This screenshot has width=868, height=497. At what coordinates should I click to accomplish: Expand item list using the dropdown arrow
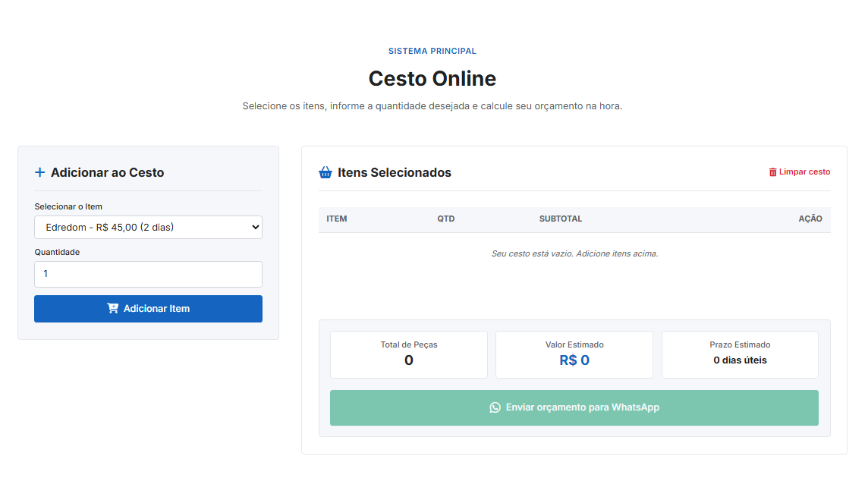[255, 228]
